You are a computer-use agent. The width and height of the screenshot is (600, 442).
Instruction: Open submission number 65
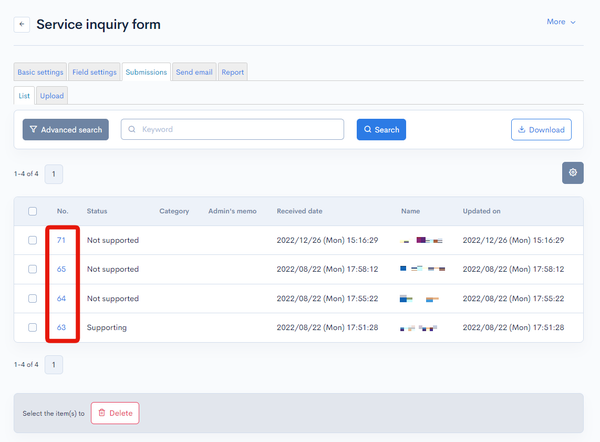click(61, 269)
